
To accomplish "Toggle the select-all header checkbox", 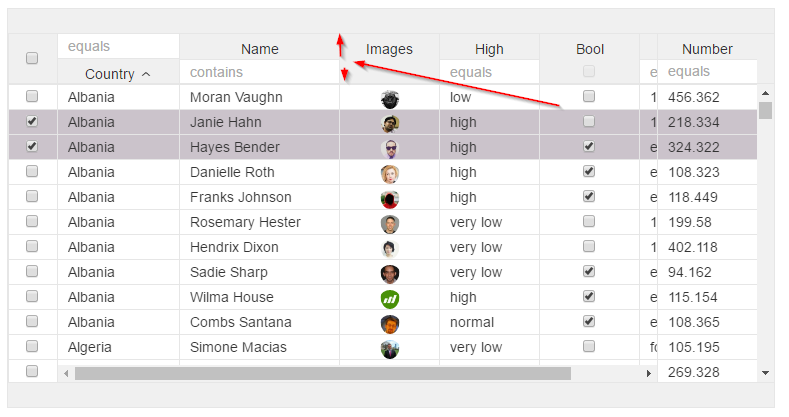I will click(x=32, y=58).
